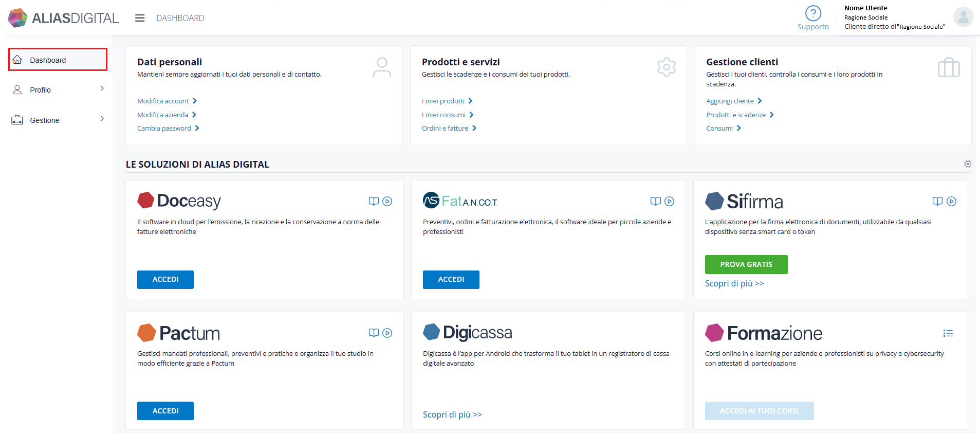Open the Cambia password link
980x433 pixels.
(168, 128)
